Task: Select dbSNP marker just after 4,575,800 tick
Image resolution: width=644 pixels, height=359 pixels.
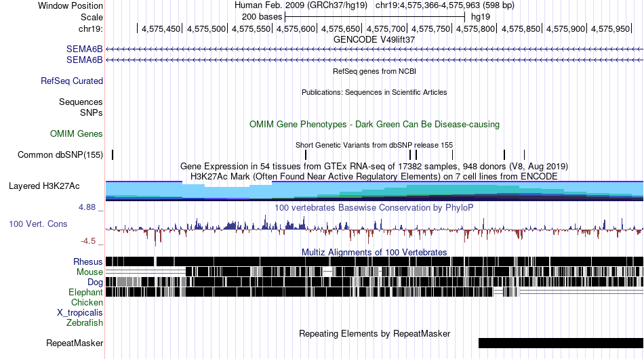Action: (x=504, y=154)
